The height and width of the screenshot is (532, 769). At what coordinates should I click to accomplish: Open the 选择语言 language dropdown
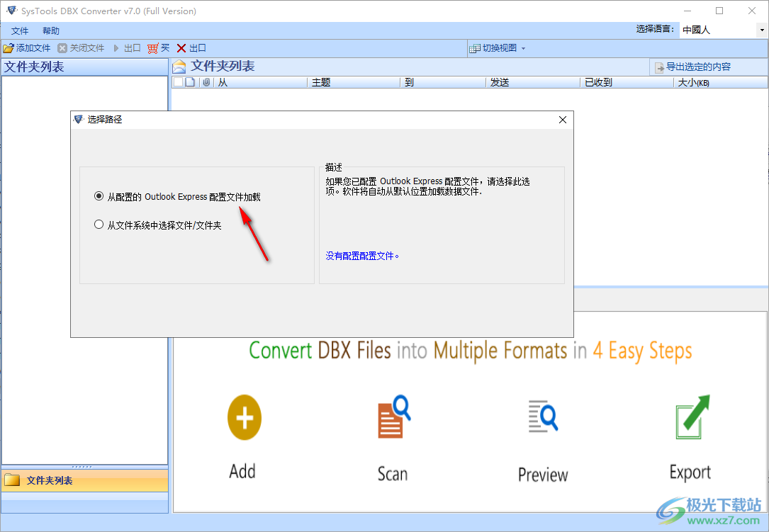[762, 30]
